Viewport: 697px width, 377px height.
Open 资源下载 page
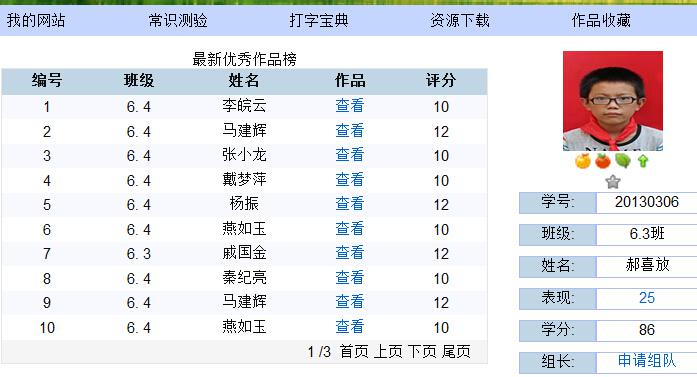pyautogui.click(x=460, y=20)
